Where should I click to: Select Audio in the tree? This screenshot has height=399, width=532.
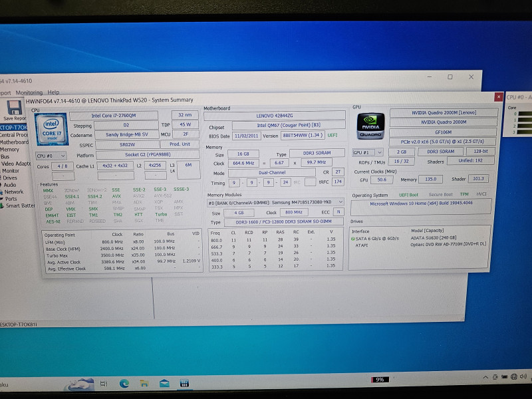[x=10, y=185]
